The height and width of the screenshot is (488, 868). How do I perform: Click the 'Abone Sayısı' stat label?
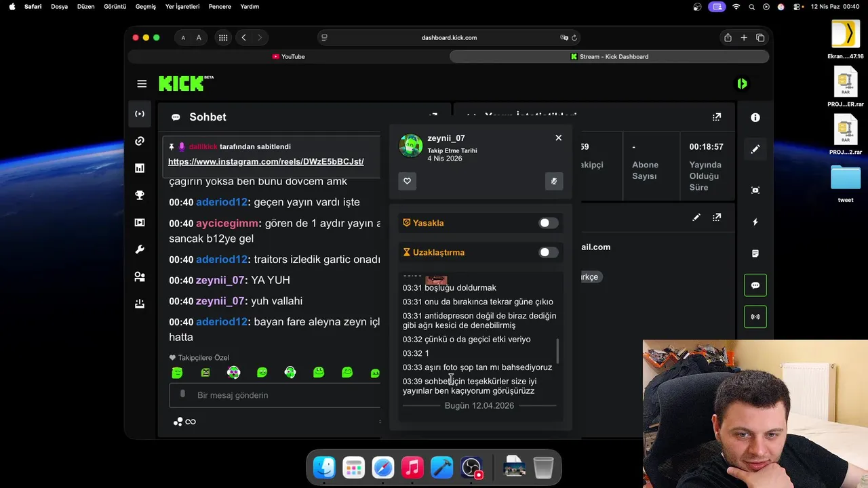click(645, 170)
